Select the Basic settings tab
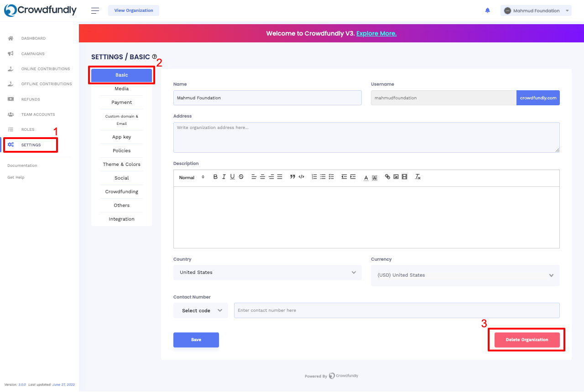 121,75
